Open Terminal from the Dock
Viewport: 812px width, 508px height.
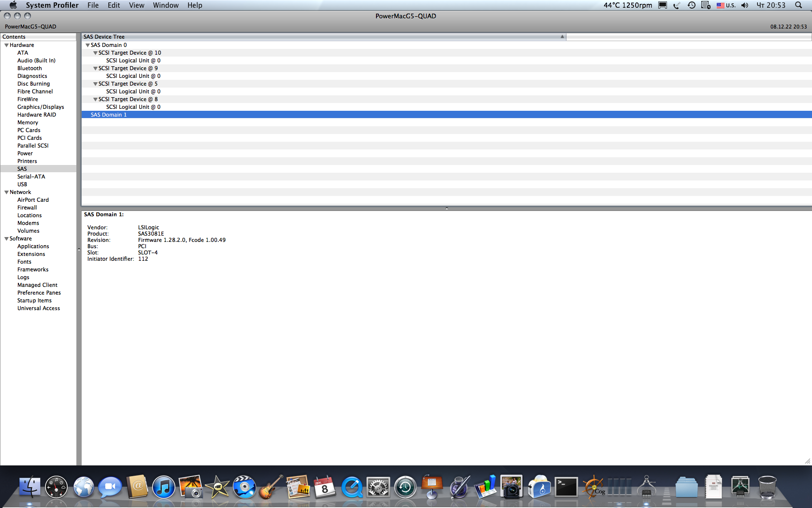click(x=566, y=487)
